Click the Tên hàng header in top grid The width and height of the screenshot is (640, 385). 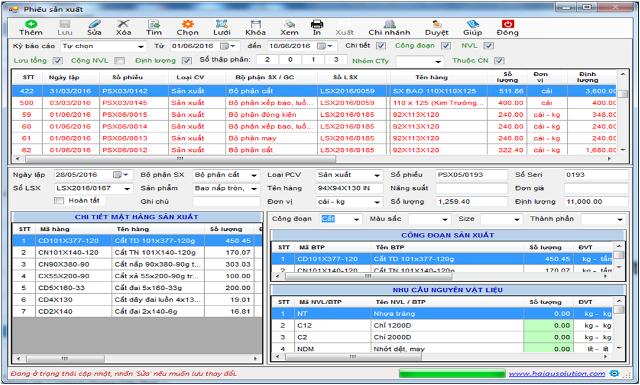(431, 77)
